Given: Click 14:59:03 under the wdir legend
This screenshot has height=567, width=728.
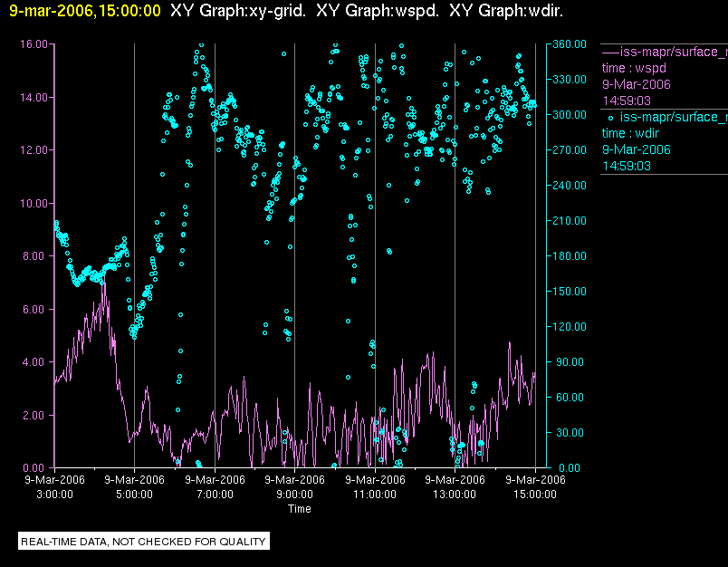Looking at the screenshot, I should coord(627,167).
